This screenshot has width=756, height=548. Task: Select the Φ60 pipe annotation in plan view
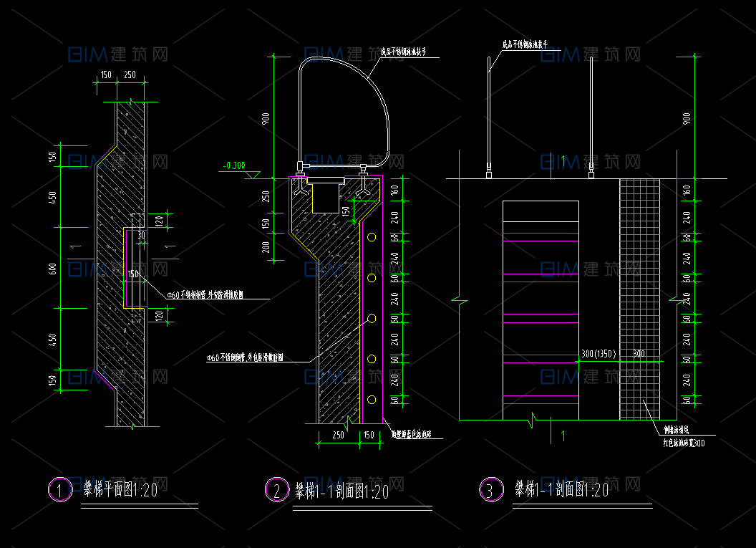[x=205, y=294]
